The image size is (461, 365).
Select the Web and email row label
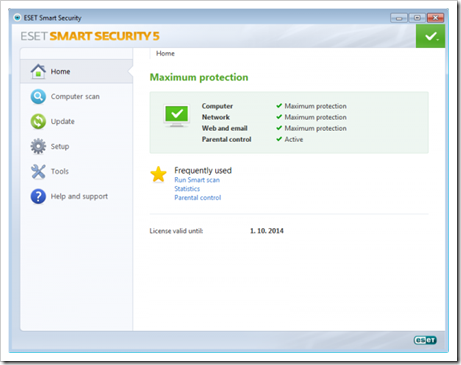[225, 128]
